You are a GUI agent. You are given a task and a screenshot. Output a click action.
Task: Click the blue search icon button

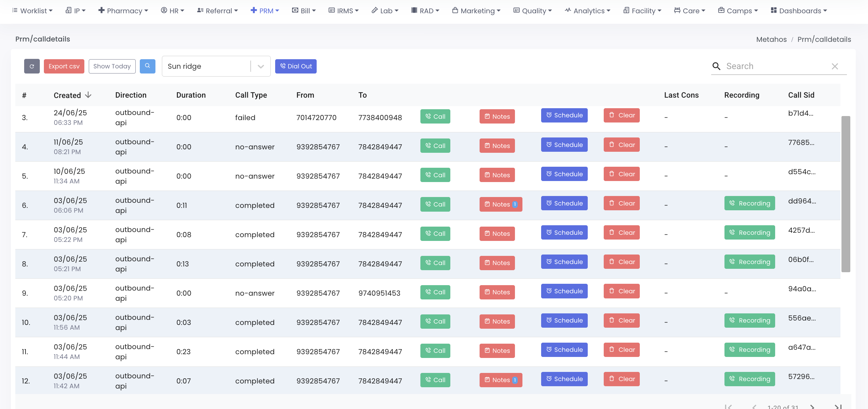(147, 66)
